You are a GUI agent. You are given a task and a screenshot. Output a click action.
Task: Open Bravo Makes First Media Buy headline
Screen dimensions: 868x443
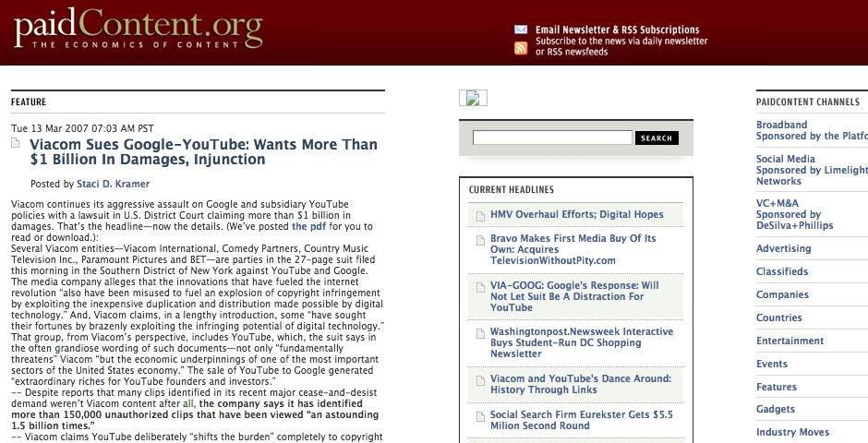click(x=573, y=249)
